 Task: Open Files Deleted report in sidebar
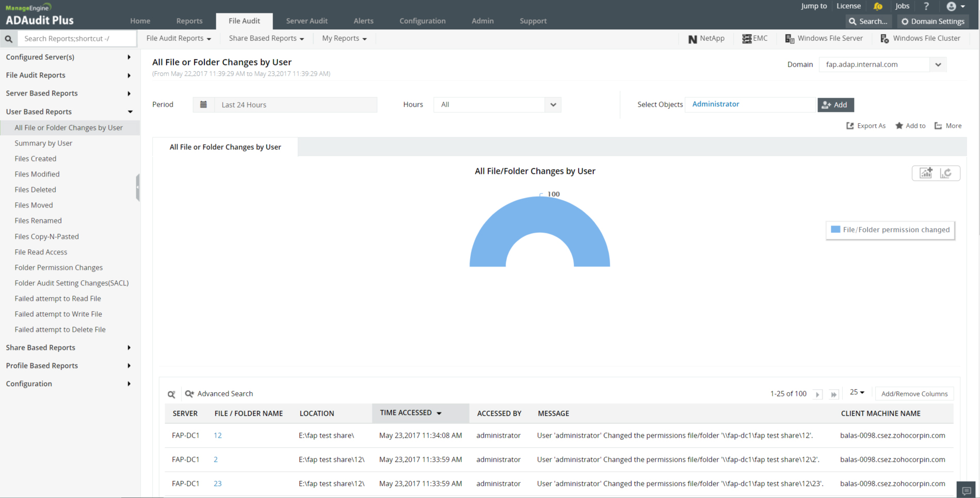click(x=35, y=189)
